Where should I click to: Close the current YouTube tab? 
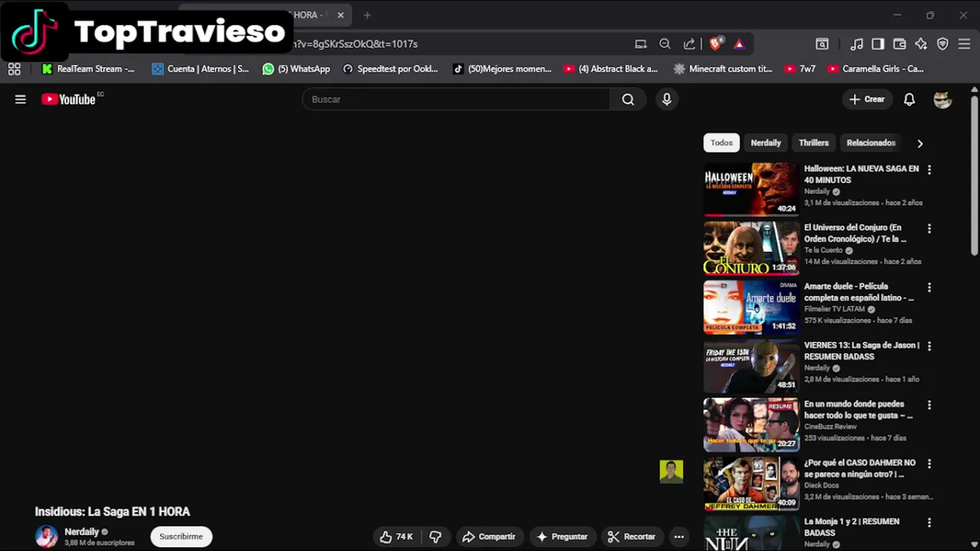click(341, 15)
